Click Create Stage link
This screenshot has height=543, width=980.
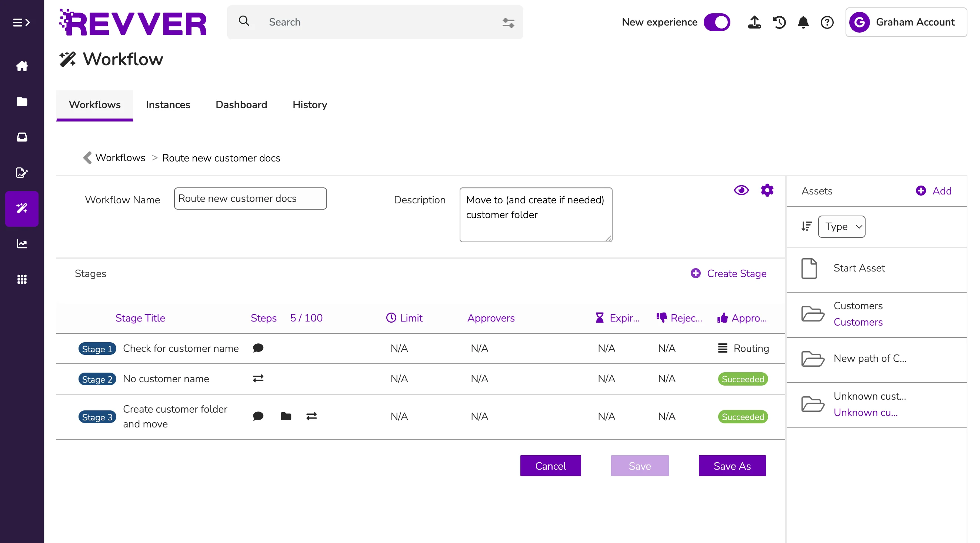729,274
